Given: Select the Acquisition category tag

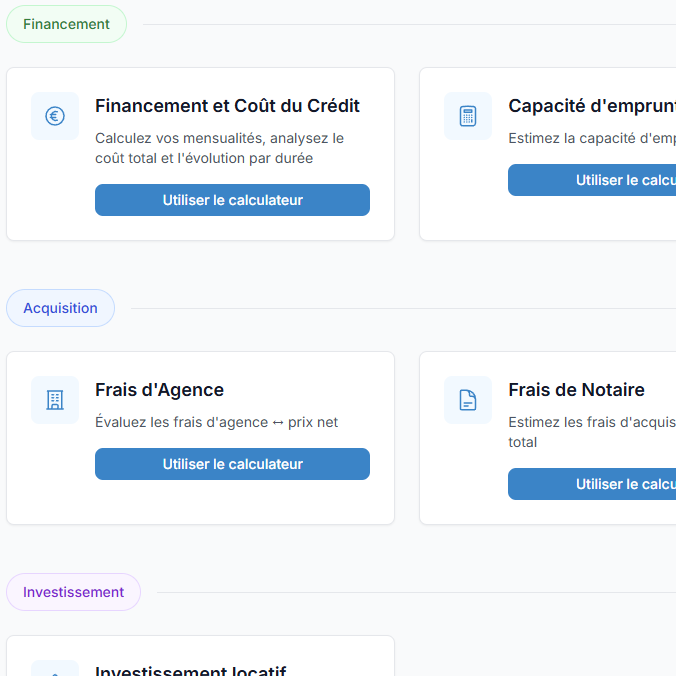Looking at the screenshot, I should pyautogui.click(x=60, y=308).
